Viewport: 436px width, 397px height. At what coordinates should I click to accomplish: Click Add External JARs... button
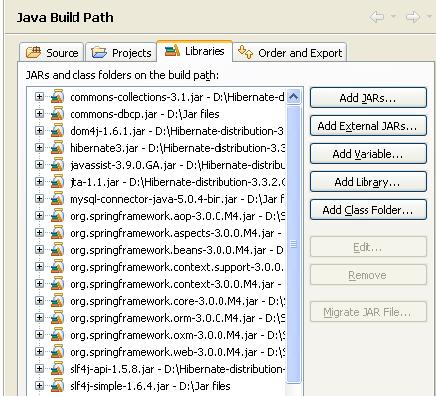coord(368,126)
